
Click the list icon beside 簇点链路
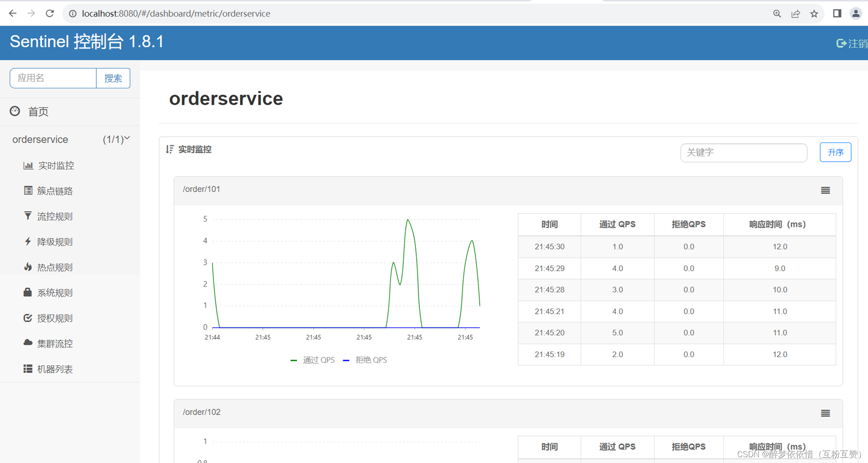pos(28,190)
